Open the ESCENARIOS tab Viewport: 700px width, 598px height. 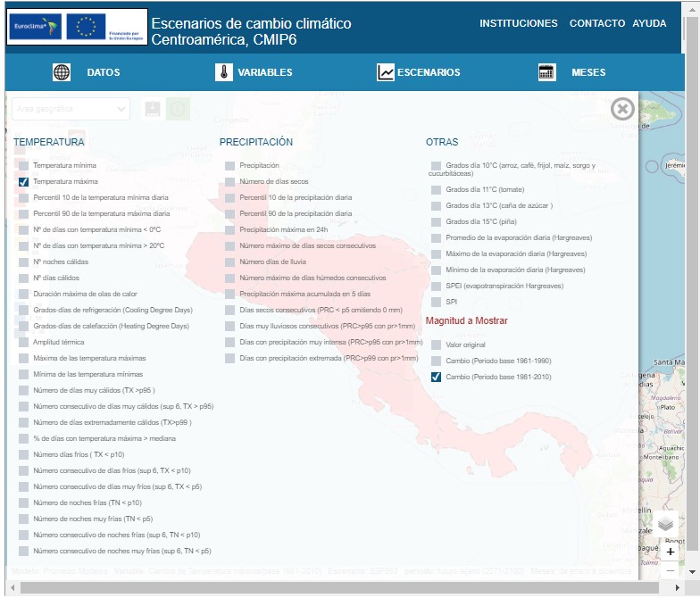click(x=429, y=73)
